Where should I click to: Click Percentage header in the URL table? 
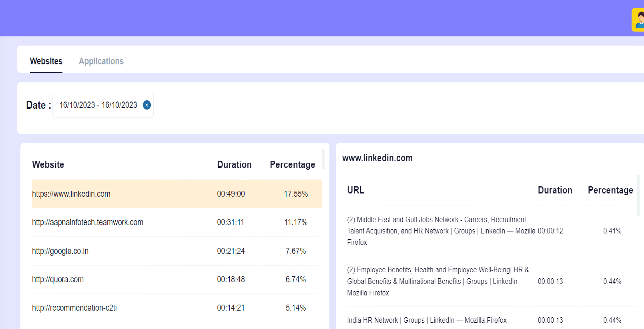click(x=610, y=190)
